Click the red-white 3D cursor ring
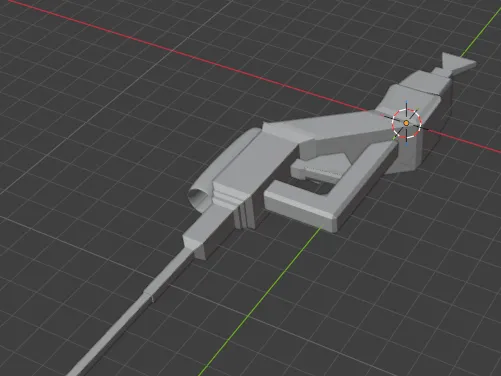 pyautogui.click(x=406, y=123)
